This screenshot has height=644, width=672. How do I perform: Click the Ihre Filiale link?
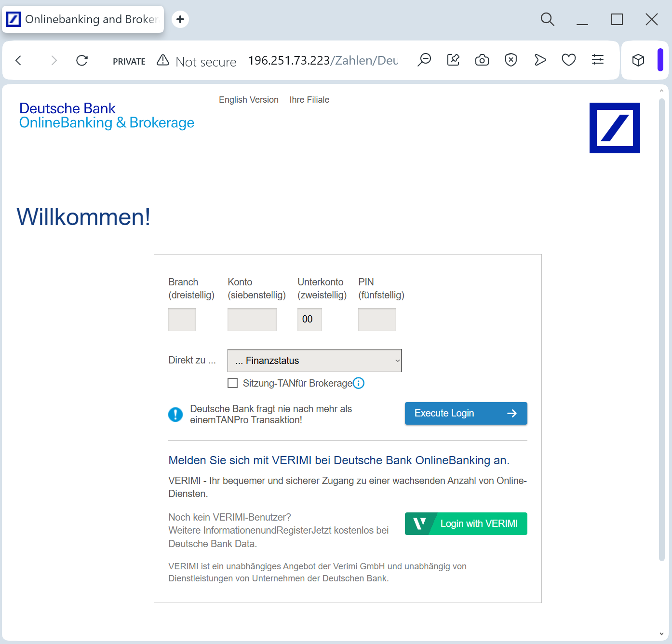coord(309,100)
